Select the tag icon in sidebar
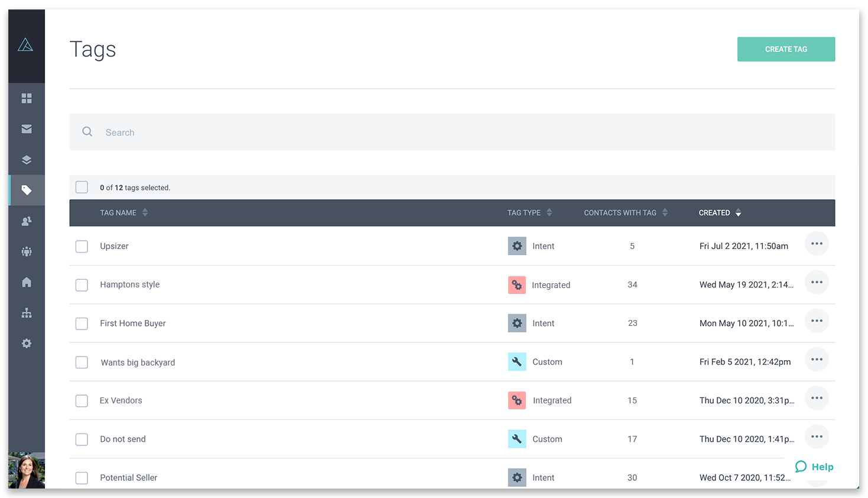Image resolution: width=868 pixels, height=498 pixels. [x=27, y=190]
